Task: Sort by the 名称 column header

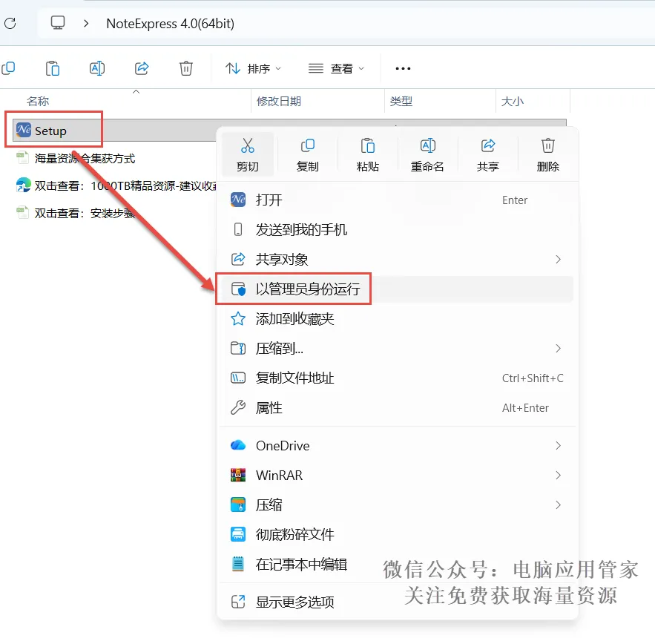Action: coord(38,101)
